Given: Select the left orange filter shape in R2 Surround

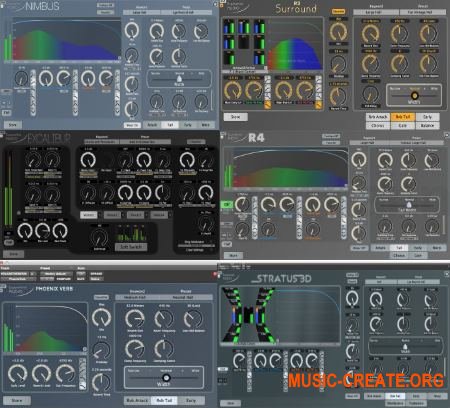Looking at the screenshot, I should coord(268,106).
